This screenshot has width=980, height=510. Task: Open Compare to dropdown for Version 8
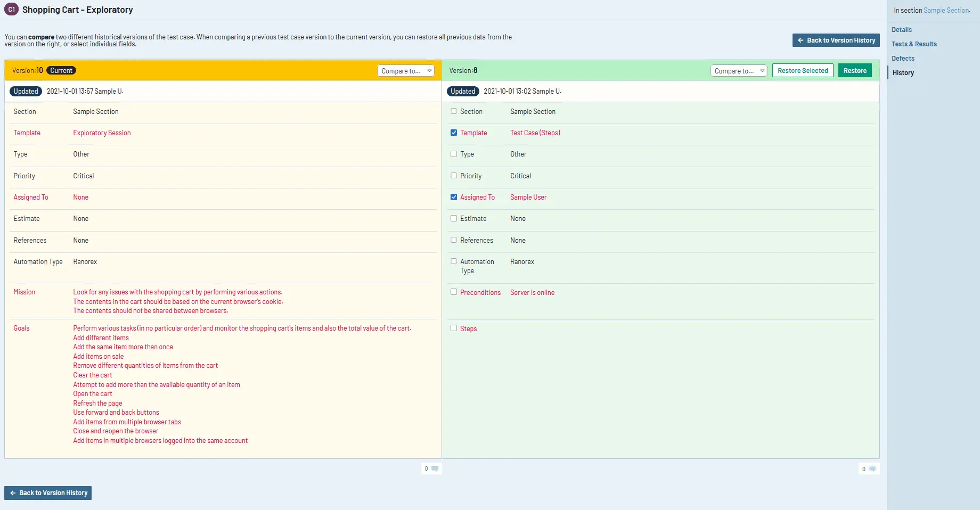click(739, 71)
